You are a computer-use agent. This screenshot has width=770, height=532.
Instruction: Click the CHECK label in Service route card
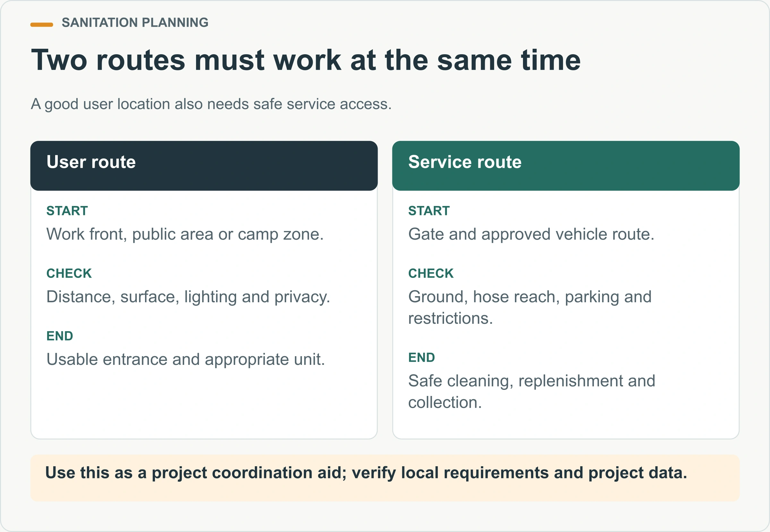pos(431,273)
